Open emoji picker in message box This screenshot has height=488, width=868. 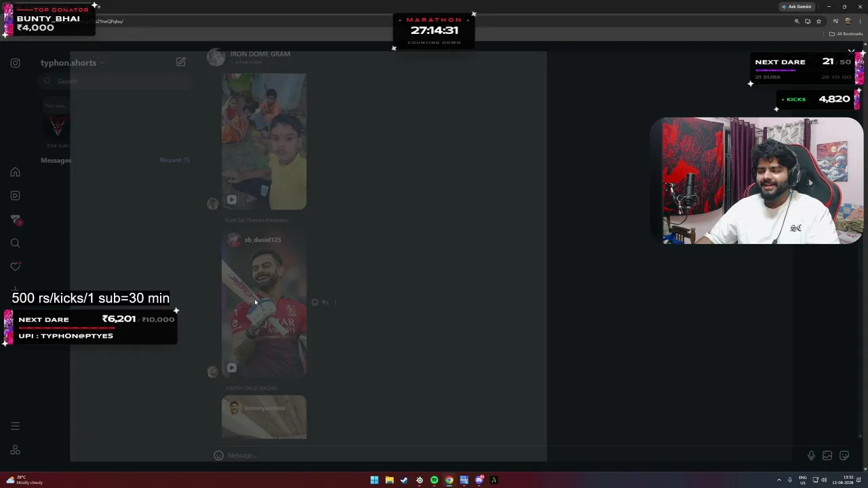pyautogui.click(x=218, y=455)
